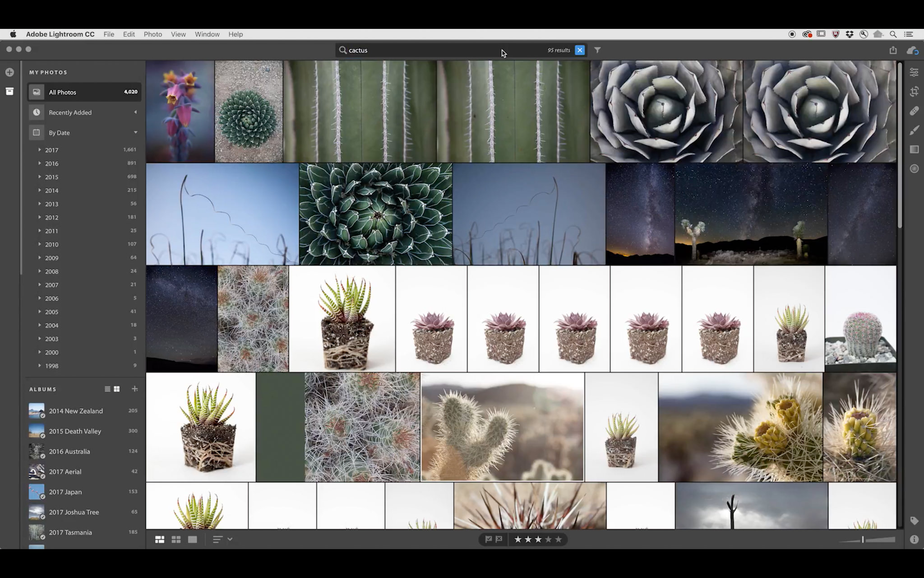Toggle the list view for Albums
924x578 pixels.
click(106, 389)
